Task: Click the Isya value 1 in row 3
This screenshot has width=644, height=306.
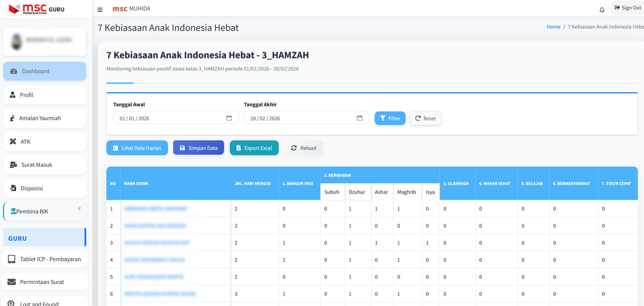Action: pyautogui.click(x=427, y=243)
